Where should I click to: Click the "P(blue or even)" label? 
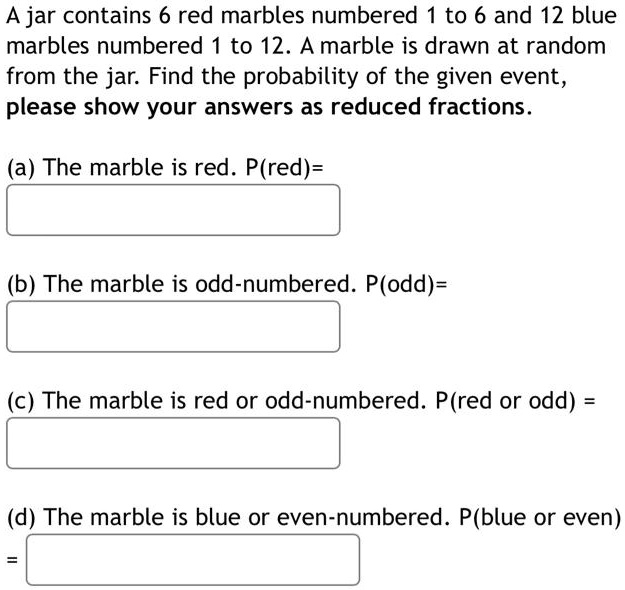tap(540, 518)
